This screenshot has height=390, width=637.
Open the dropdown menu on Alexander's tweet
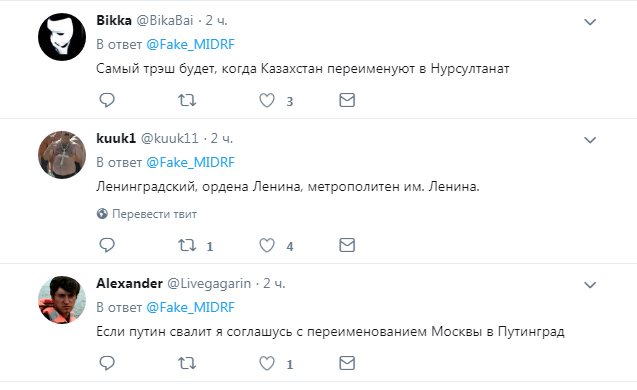click(590, 285)
